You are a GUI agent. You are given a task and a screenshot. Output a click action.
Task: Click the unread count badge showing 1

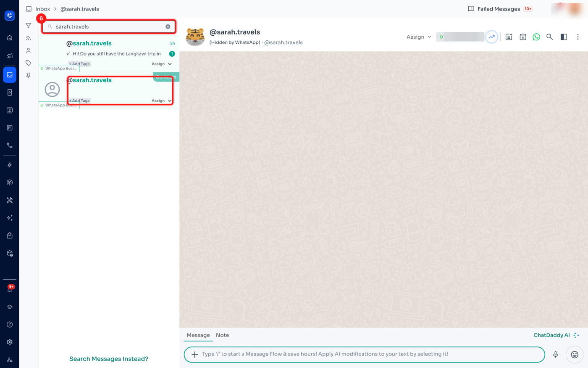[x=172, y=54]
